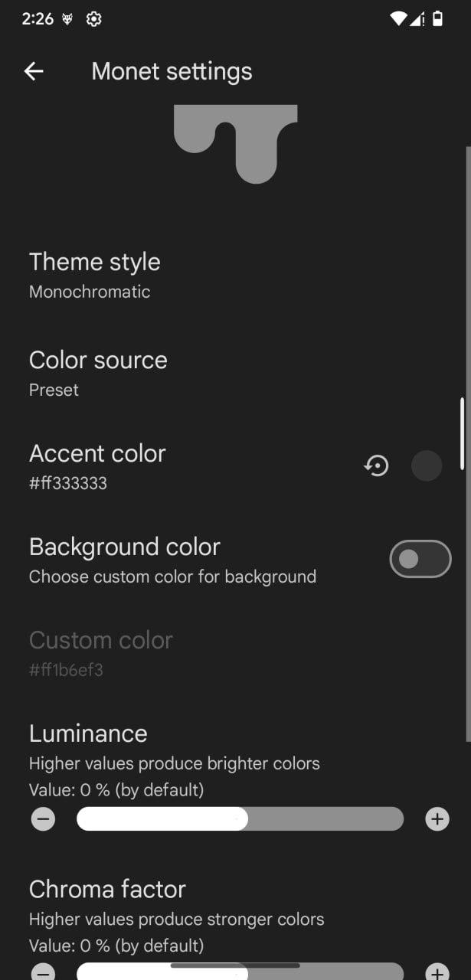
Task: Toggle the Background color switch
Action: click(x=420, y=559)
